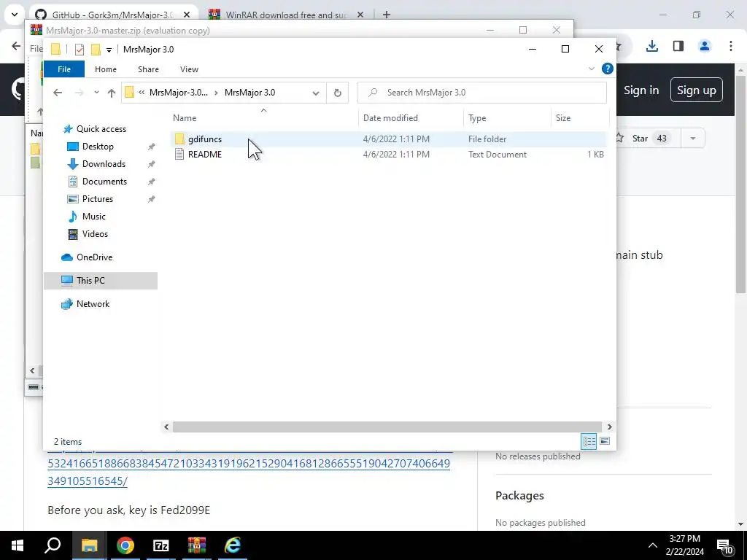Image resolution: width=747 pixels, height=560 pixels.
Task: Open Explorer help question mark icon
Action: pyautogui.click(x=607, y=69)
